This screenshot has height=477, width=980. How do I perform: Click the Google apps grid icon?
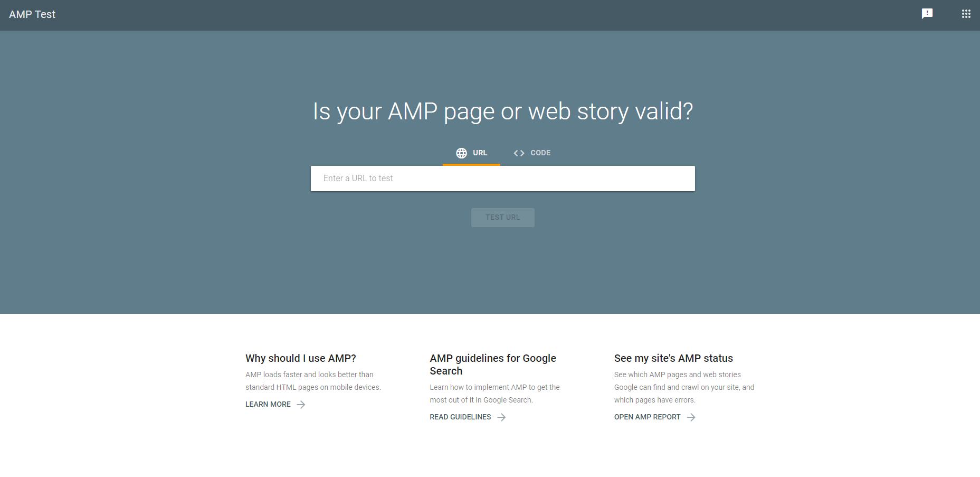click(966, 14)
